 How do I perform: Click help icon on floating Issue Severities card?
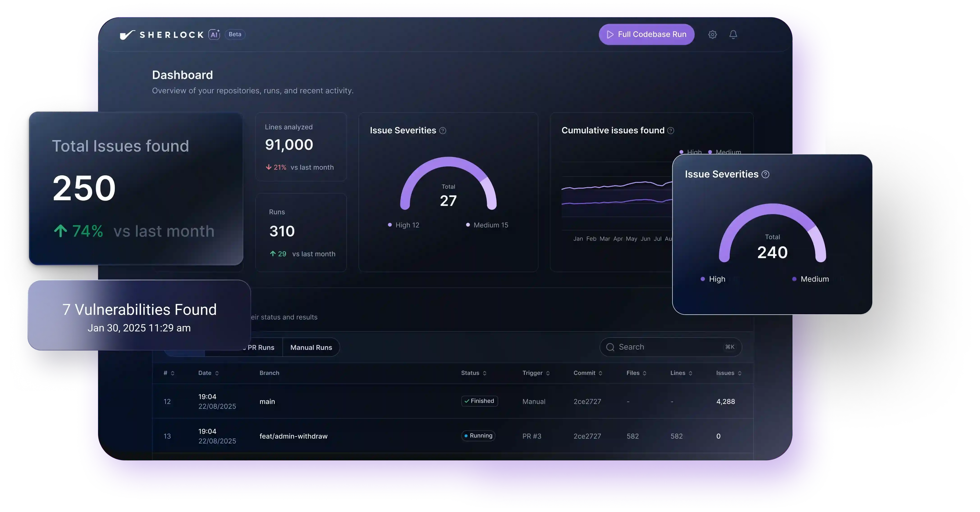[x=765, y=174]
